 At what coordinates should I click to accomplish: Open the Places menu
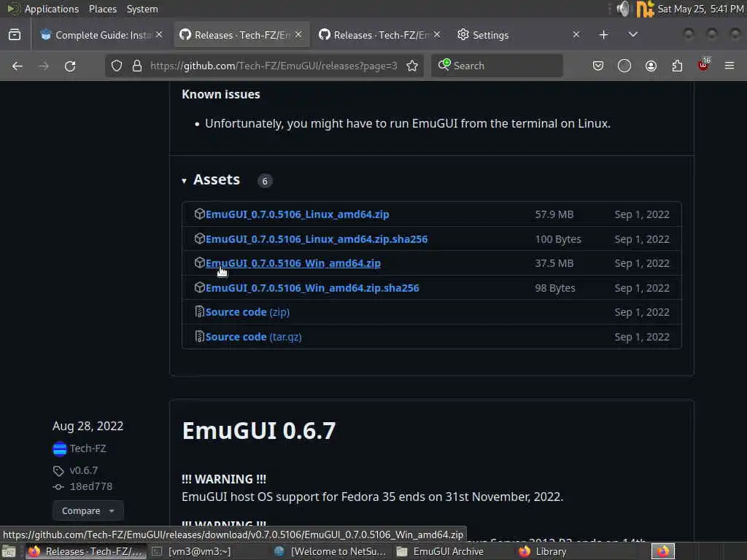click(x=102, y=9)
